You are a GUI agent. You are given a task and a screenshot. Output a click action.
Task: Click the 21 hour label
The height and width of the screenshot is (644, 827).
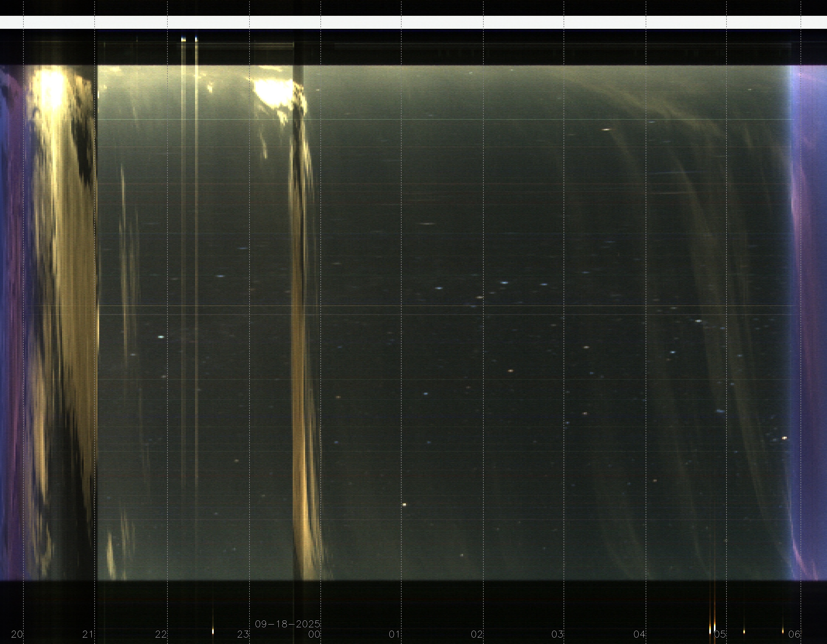tap(87, 634)
